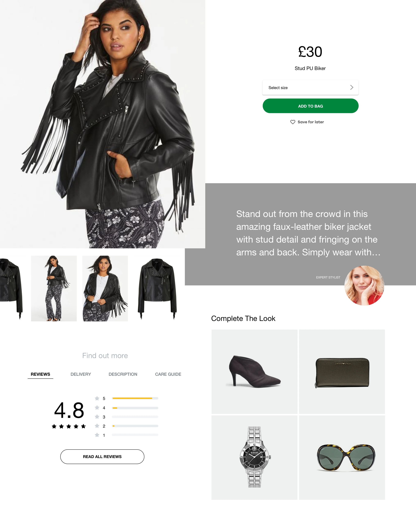Toggle the 5-star rating filter bar
Viewport: 416px width, 532px height.
click(135, 398)
